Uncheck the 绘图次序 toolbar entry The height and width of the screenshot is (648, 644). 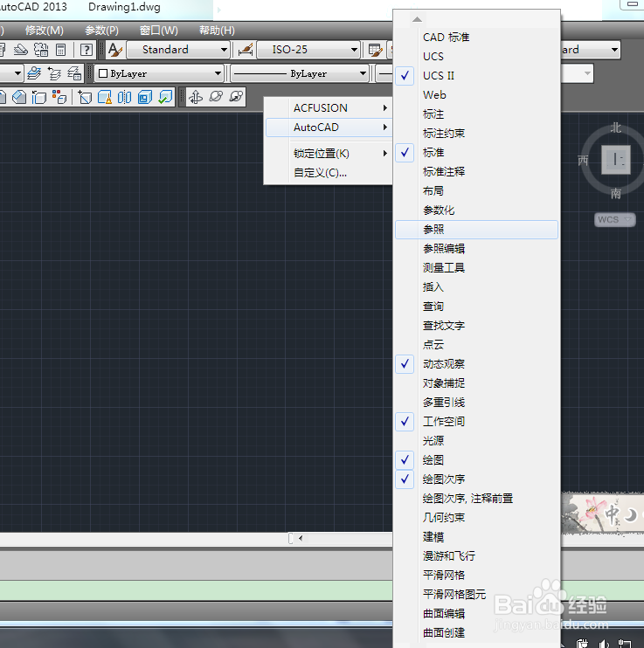tap(476, 479)
